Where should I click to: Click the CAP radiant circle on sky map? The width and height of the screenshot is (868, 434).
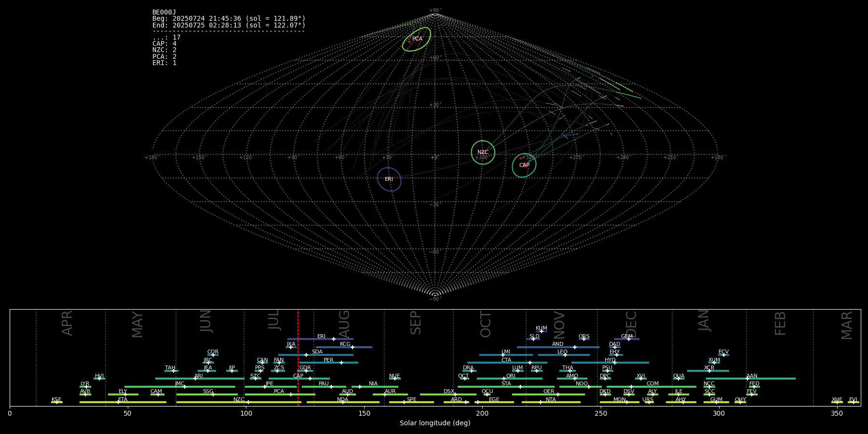pos(524,165)
